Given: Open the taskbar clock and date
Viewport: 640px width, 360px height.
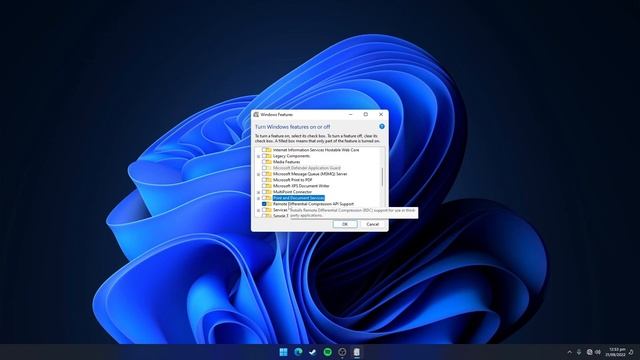Looking at the screenshot, I should click(x=616, y=352).
